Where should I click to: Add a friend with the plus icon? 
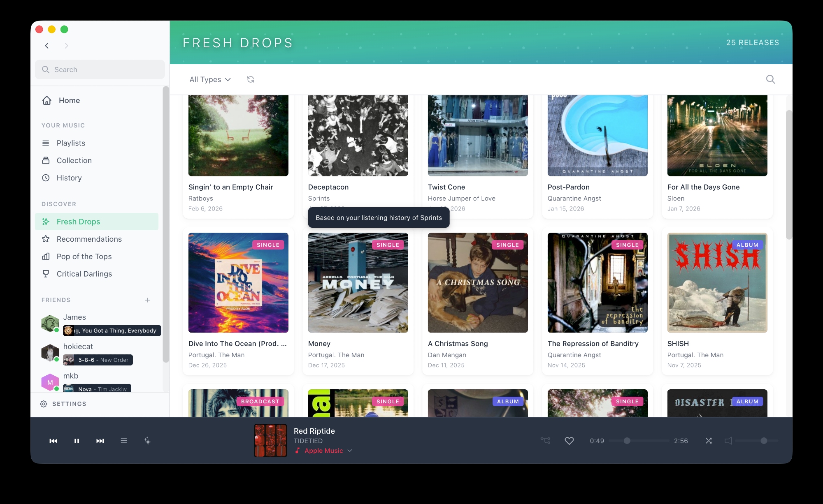point(147,300)
